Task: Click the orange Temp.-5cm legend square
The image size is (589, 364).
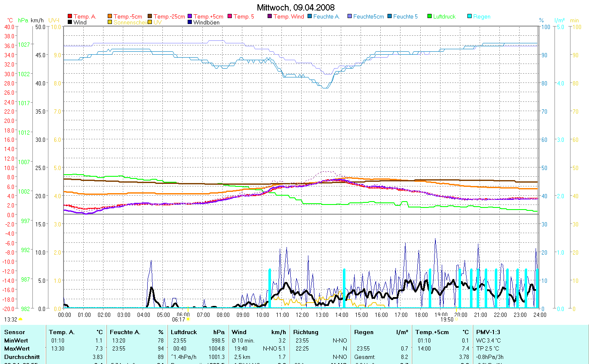Action: [x=110, y=17]
